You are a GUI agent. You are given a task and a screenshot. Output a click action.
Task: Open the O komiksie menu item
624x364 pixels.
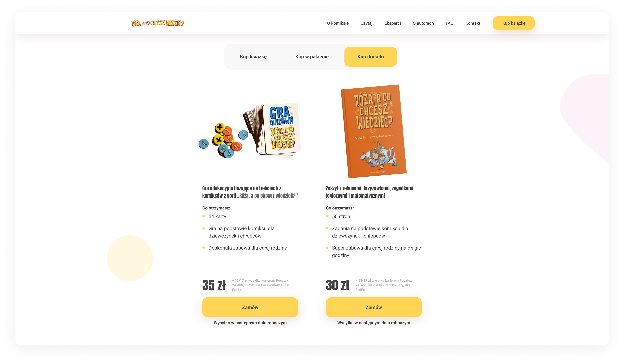point(338,23)
